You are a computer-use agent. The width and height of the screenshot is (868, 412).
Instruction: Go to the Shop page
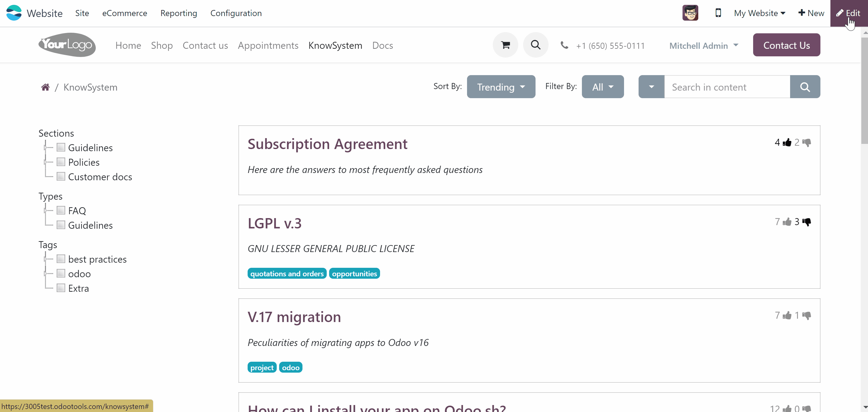(162, 45)
